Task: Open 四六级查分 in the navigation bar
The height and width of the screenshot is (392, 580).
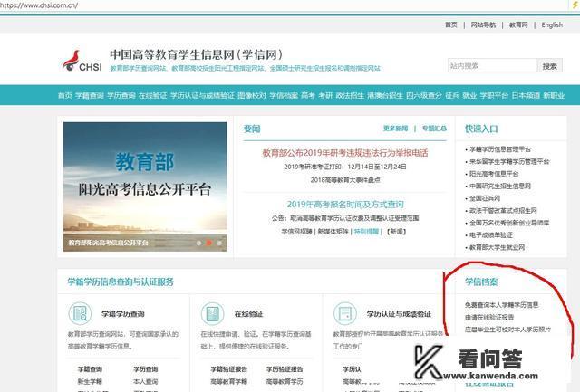Action: [424, 95]
